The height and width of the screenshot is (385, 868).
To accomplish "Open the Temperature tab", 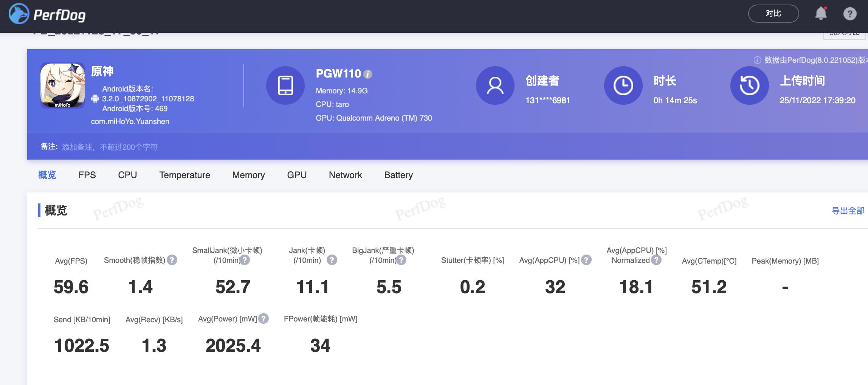I will tap(184, 175).
